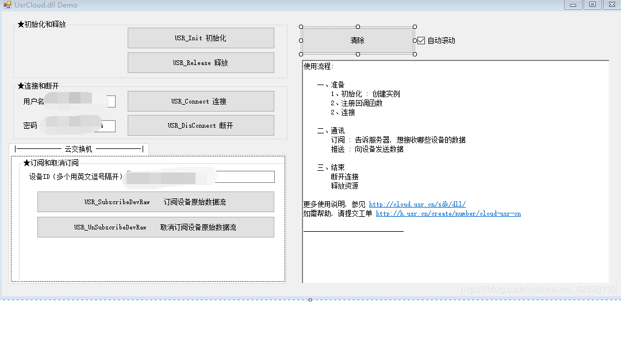The width and height of the screenshot is (621, 364).
Task: Click the USR_Init 初始化 button
Action: tap(200, 38)
